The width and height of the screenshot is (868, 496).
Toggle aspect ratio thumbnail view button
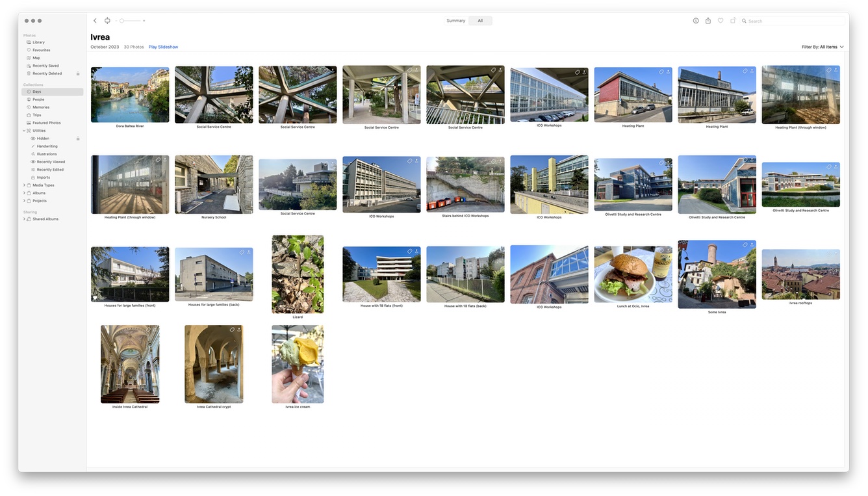tap(107, 21)
